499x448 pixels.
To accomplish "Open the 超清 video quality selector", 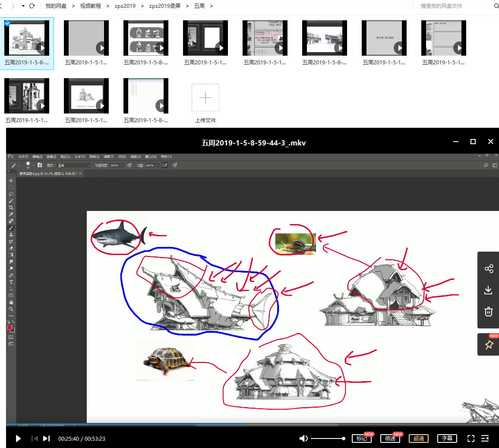I will (418, 439).
